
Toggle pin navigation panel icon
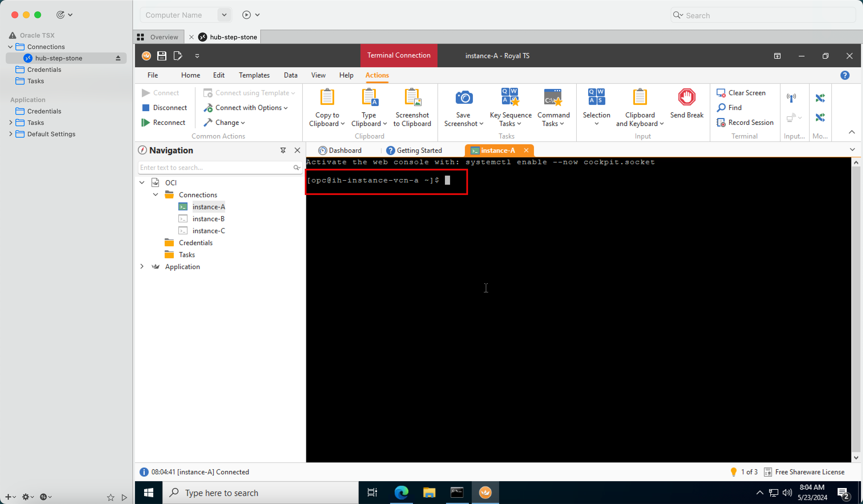click(x=283, y=151)
